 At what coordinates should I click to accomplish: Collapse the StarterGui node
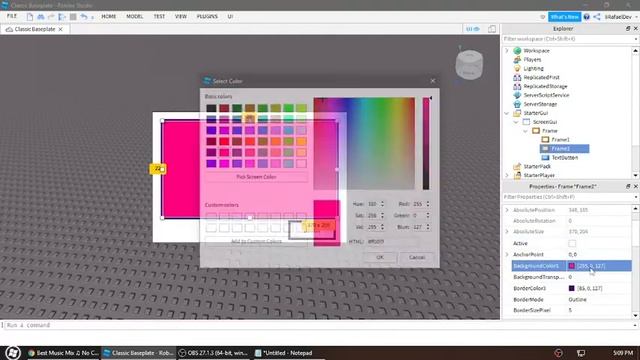[507, 113]
